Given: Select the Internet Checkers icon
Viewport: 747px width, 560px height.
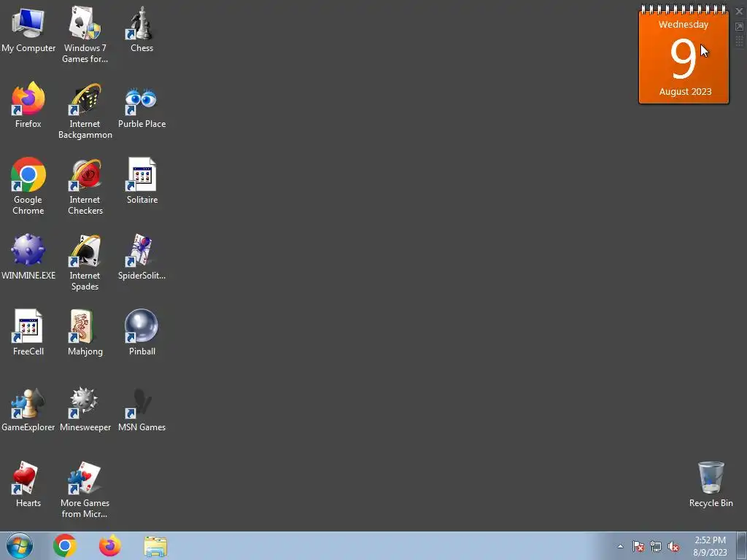Looking at the screenshot, I should pyautogui.click(x=85, y=186).
